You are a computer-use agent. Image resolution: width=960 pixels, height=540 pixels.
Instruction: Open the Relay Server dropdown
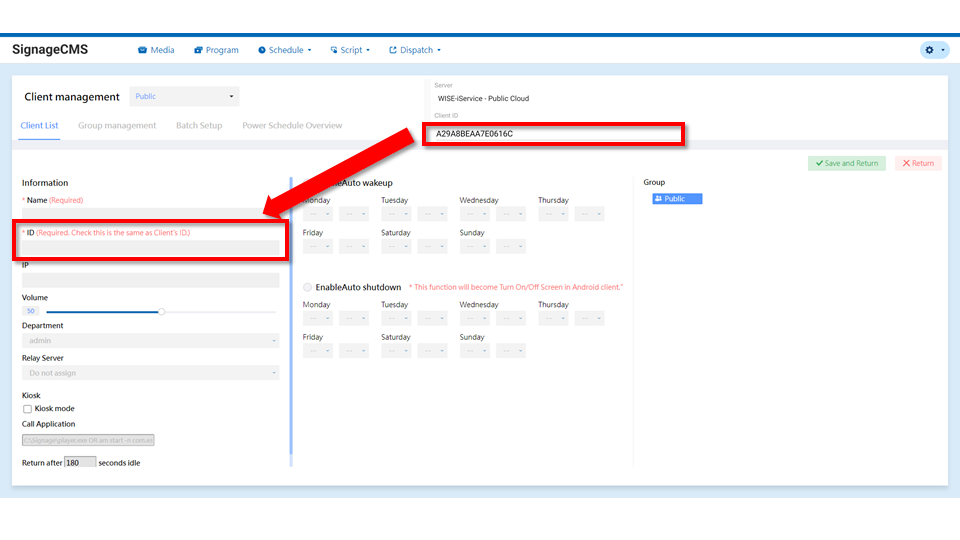150,373
